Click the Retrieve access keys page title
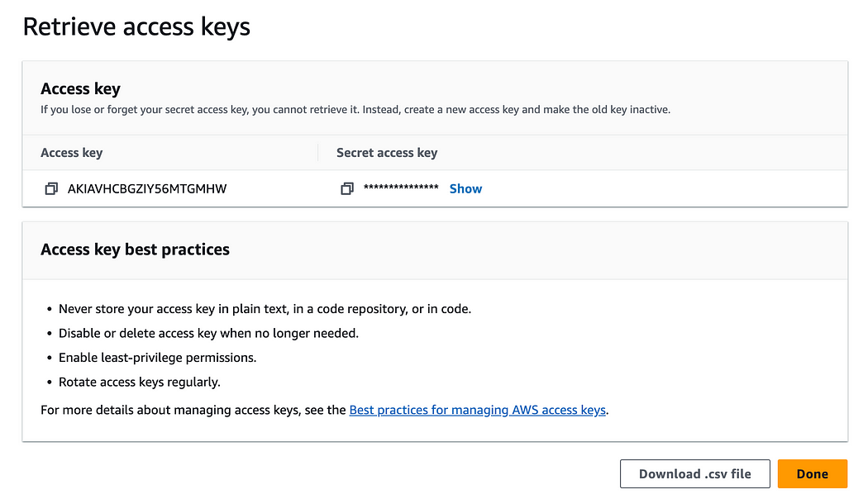The image size is (868, 499). point(136,26)
